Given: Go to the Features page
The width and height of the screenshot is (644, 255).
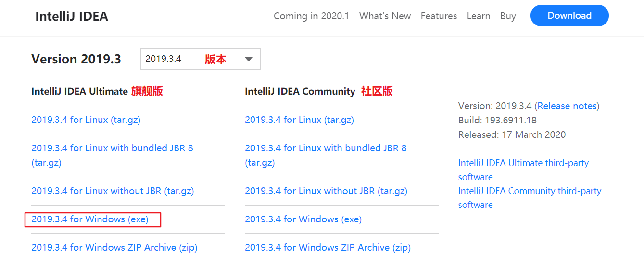Looking at the screenshot, I should tap(439, 16).
